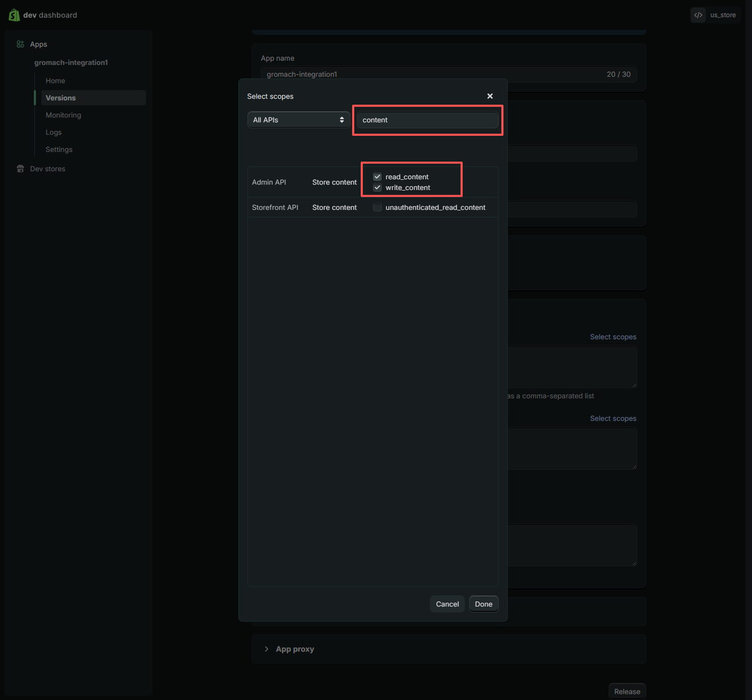Click the scope search field containing "content"
752x700 pixels.
coord(427,120)
